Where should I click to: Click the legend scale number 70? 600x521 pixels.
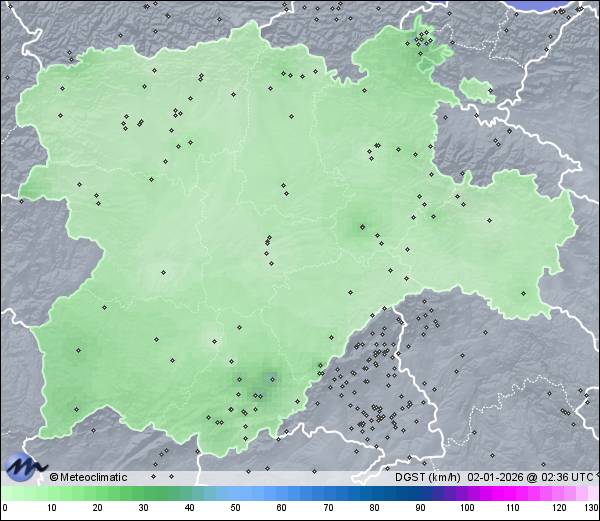(328, 508)
